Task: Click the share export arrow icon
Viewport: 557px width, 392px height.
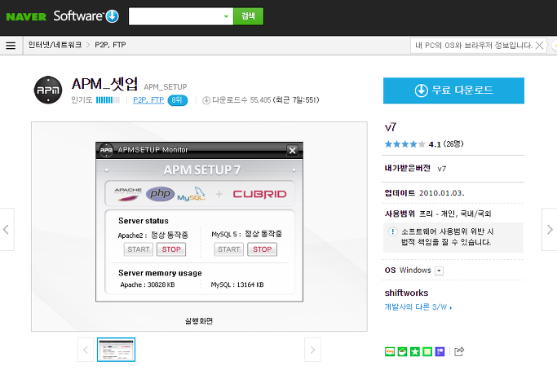Action: click(x=459, y=351)
